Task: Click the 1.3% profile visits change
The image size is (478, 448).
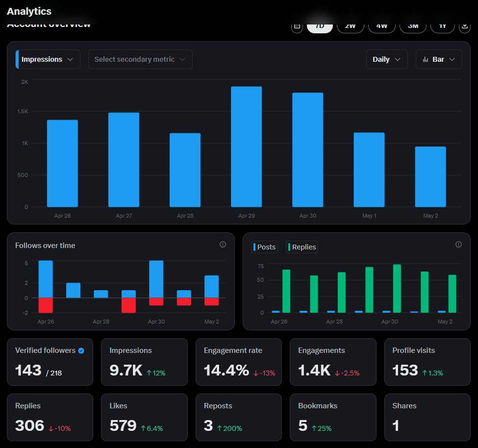Action: (432, 373)
